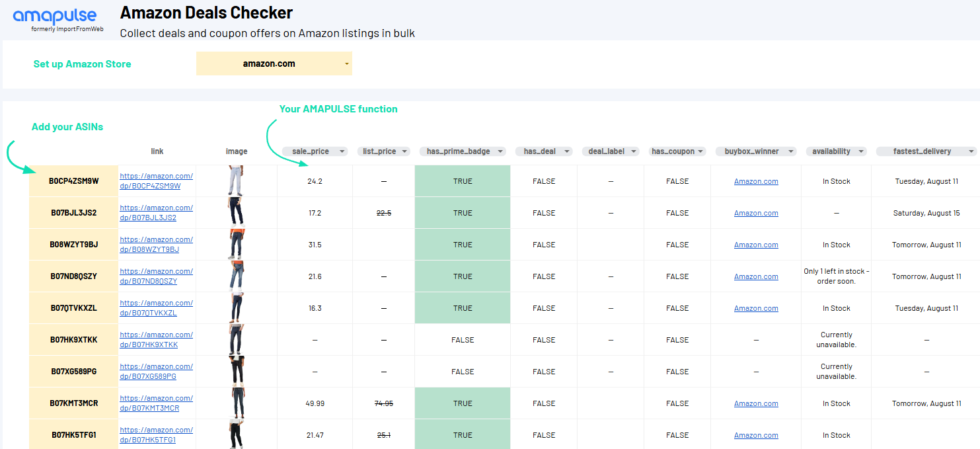Open the deal_label column filter dropdown
The height and width of the screenshot is (449, 980).
634,151
